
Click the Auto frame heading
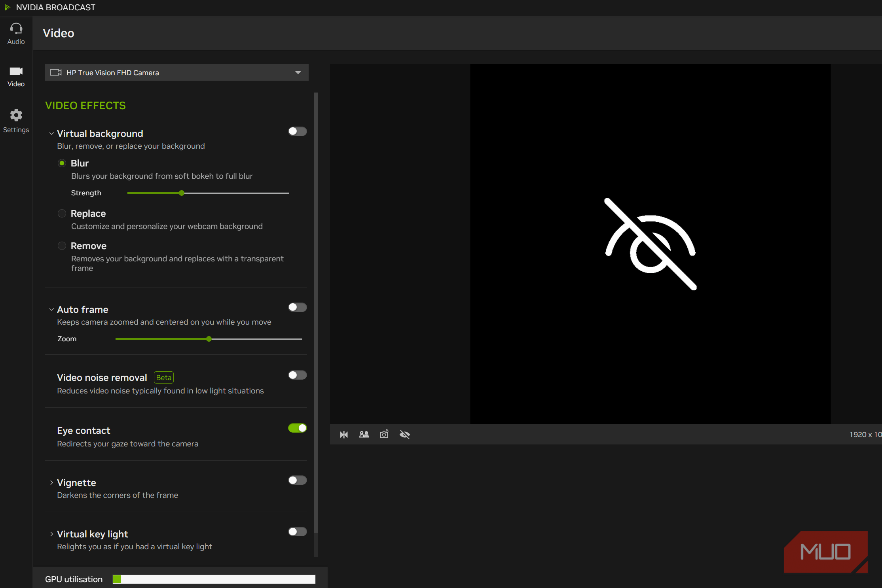point(83,309)
